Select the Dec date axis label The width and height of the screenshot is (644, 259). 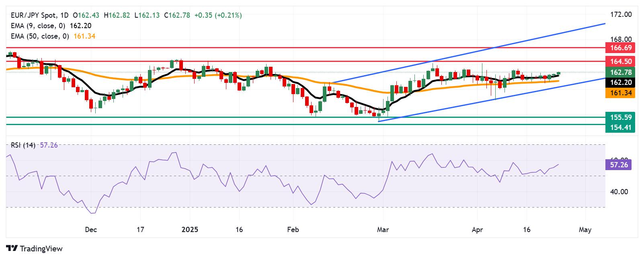(91, 230)
